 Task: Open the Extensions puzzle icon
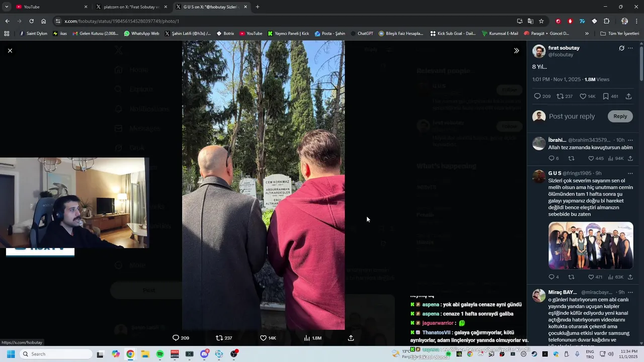coord(606,21)
